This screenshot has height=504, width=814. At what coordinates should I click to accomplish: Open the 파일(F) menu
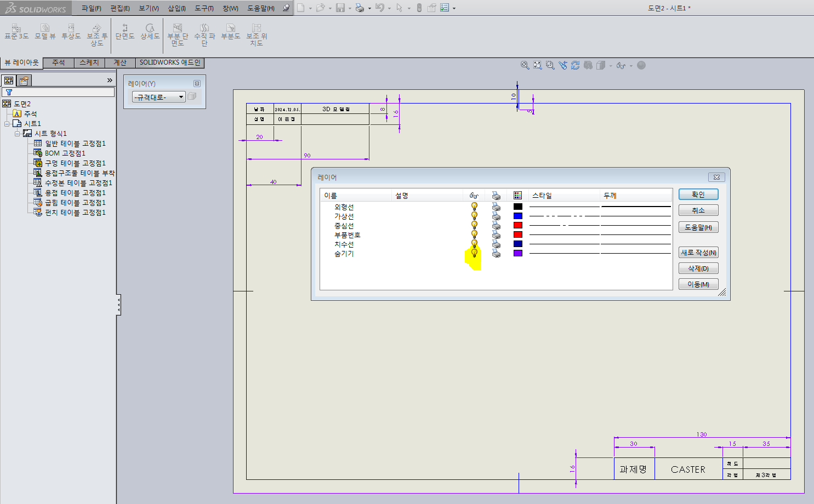click(92, 8)
